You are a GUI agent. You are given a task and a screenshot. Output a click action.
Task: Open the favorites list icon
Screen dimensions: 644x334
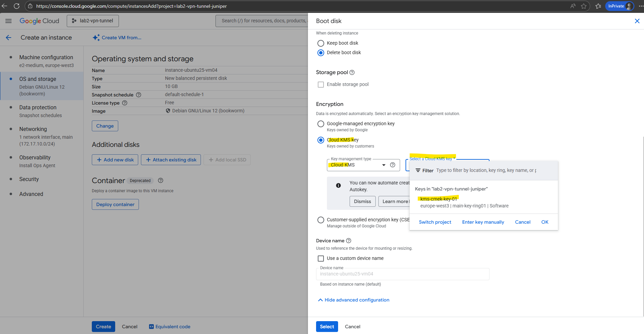[x=598, y=6]
